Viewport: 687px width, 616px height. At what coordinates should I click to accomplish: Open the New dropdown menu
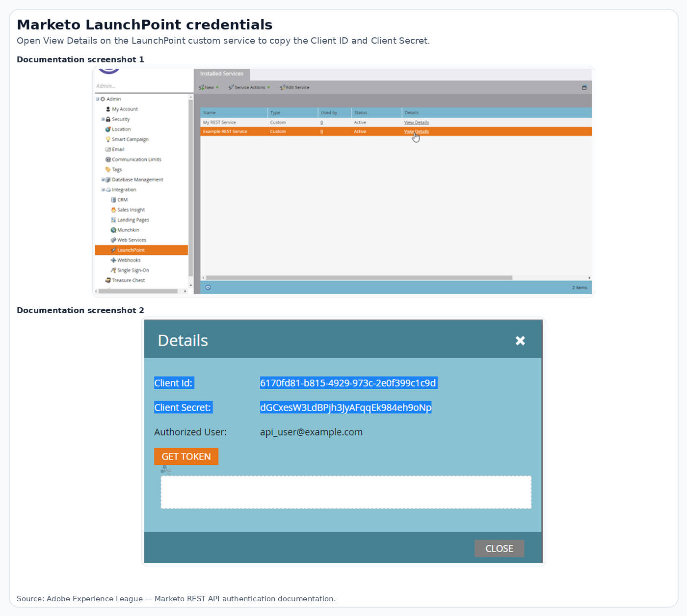pos(209,87)
